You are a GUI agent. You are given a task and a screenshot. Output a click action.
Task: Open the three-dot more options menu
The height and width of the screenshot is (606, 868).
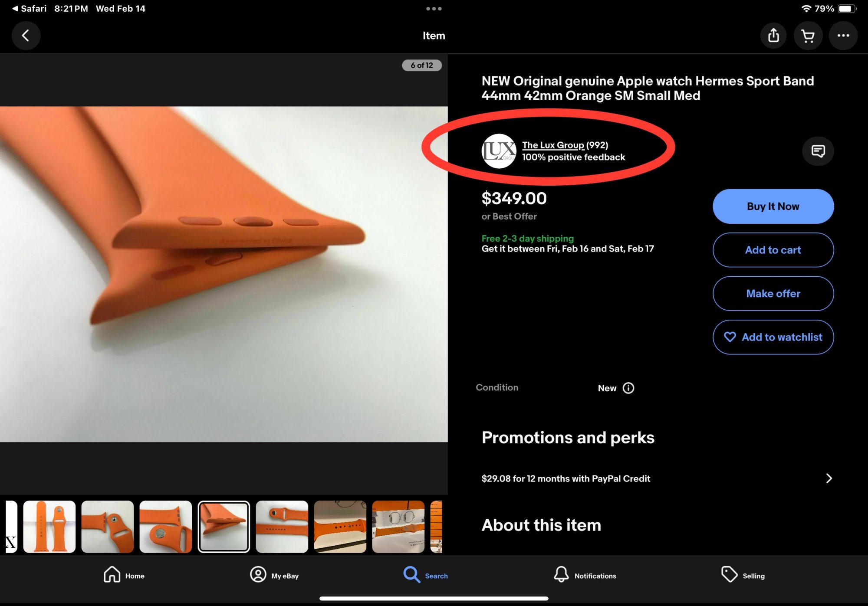click(x=843, y=36)
